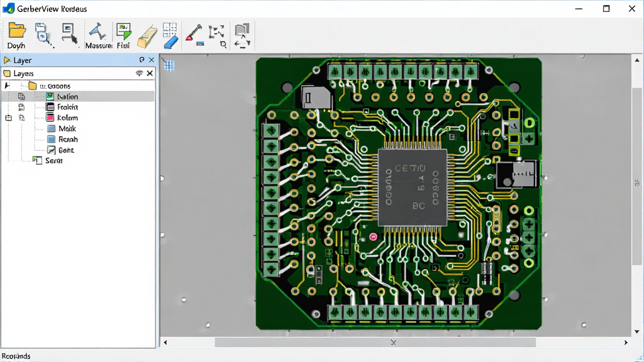Toggle visibility icon for Dalien layer
This screenshot has width=644, height=362.
(x=21, y=96)
